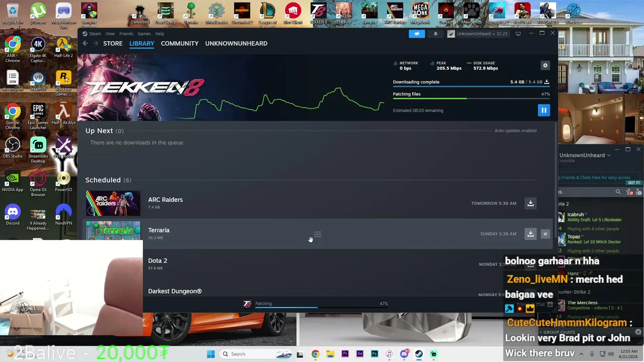Click the Scheduled (6) heading

tap(108, 180)
